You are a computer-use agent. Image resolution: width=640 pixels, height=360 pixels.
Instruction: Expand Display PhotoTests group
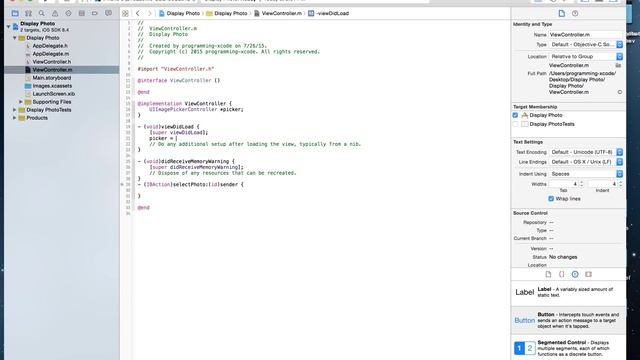tap(15, 110)
